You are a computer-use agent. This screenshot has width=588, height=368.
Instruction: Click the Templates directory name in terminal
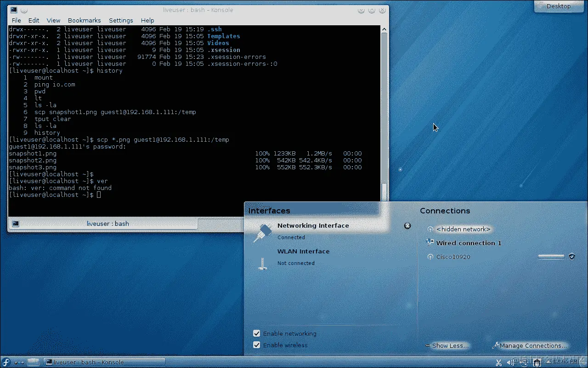pyautogui.click(x=223, y=36)
